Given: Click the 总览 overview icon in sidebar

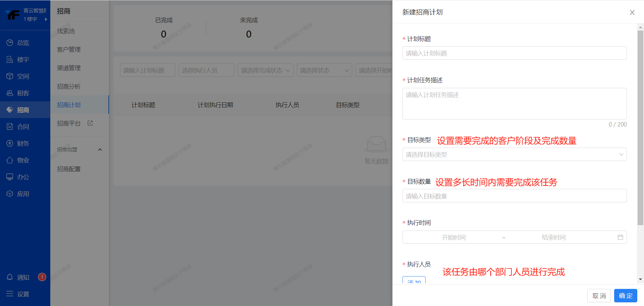Looking at the screenshot, I should [x=10, y=43].
